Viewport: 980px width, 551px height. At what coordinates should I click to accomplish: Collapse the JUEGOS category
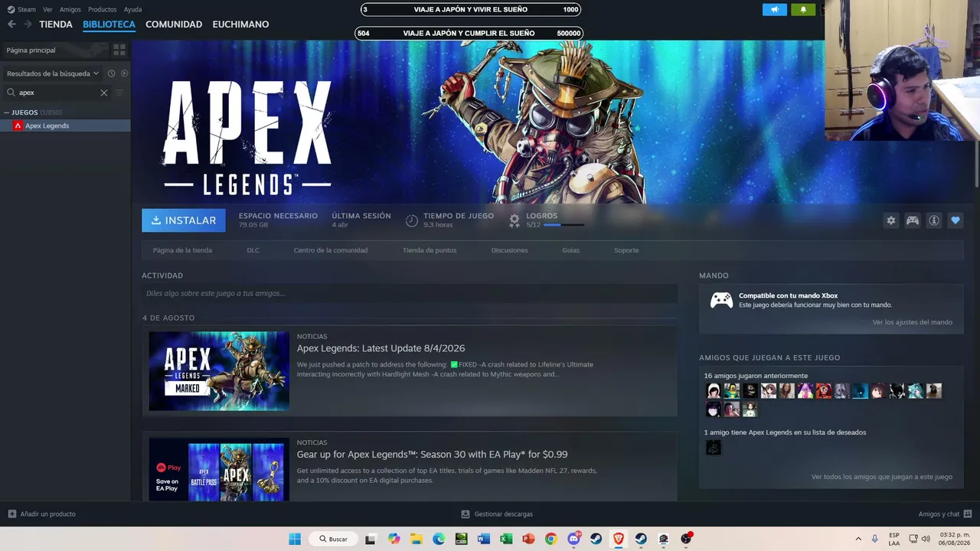click(x=7, y=112)
